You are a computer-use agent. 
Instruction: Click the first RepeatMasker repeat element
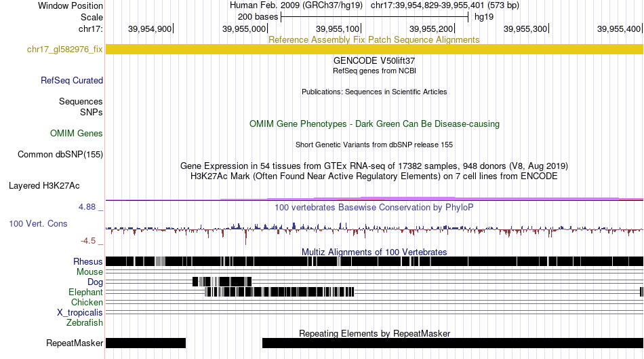(146, 343)
